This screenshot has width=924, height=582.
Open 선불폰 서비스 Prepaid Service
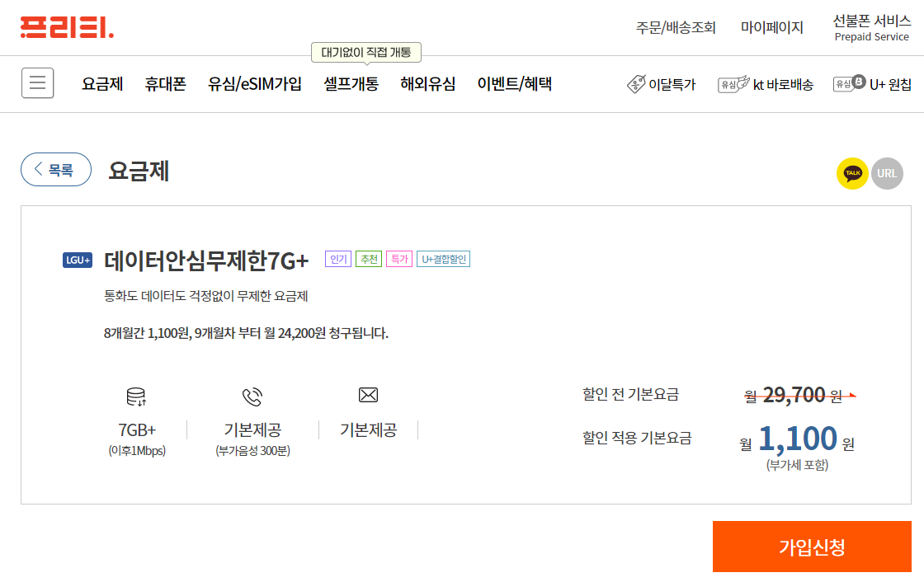pyautogui.click(x=871, y=28)
